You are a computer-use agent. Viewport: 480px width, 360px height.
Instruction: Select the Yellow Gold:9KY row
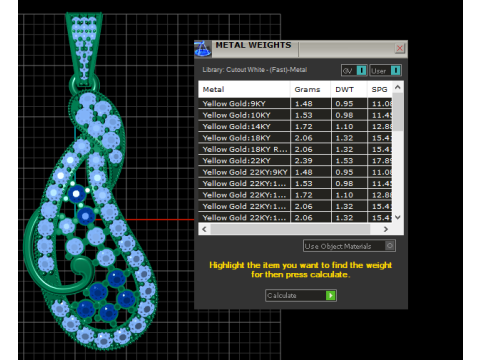pos(296,103)
